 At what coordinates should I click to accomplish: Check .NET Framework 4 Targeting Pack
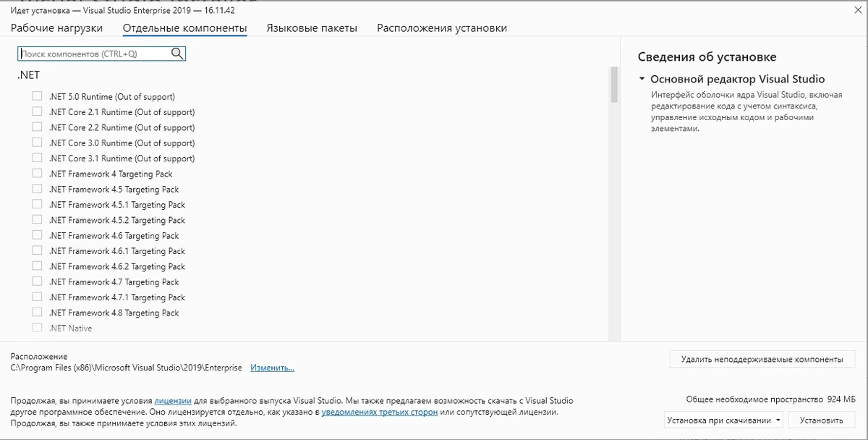point(37,174)
